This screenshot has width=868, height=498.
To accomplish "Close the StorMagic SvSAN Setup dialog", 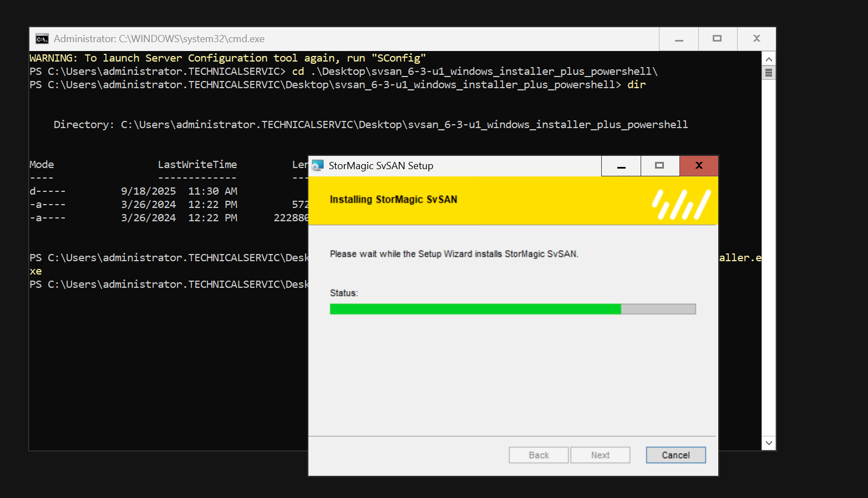I will [699, 166].
